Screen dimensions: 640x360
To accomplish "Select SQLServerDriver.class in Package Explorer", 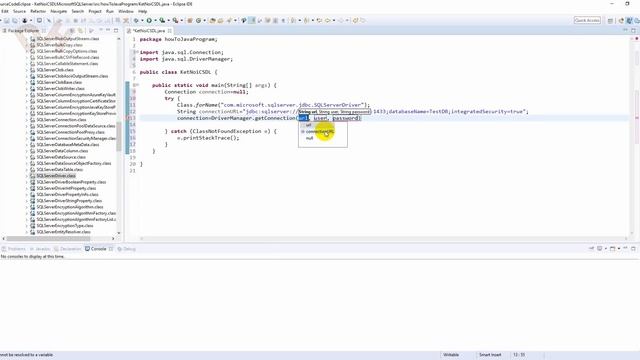I will tap(56, 176).
